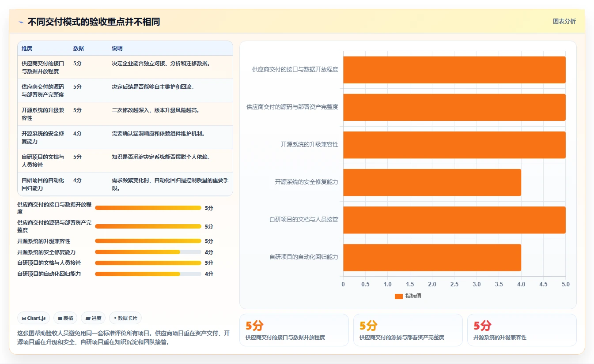Click the chart bar for 开源系统的升级兼容性
The width and height of the screenshot is (594, 364).
pyautogui.click(x=454, y=145)
